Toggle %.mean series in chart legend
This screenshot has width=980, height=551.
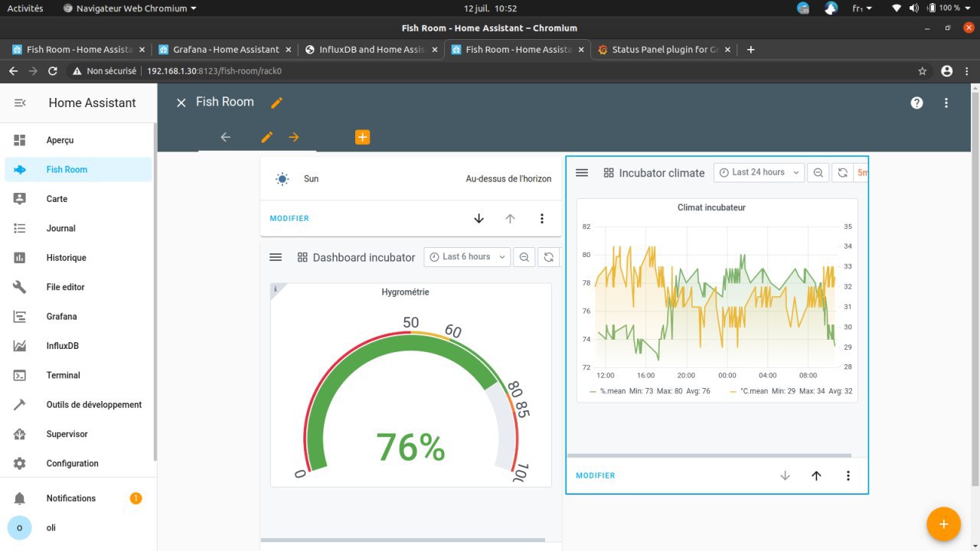pyautogui.click(x=612, y=391)
